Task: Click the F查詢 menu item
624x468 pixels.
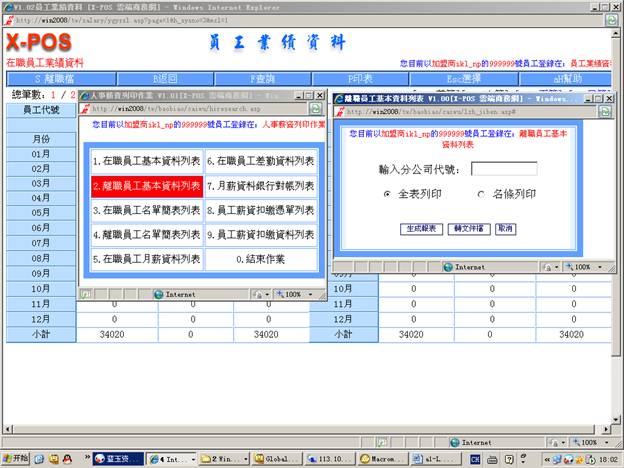Action: 261,78
